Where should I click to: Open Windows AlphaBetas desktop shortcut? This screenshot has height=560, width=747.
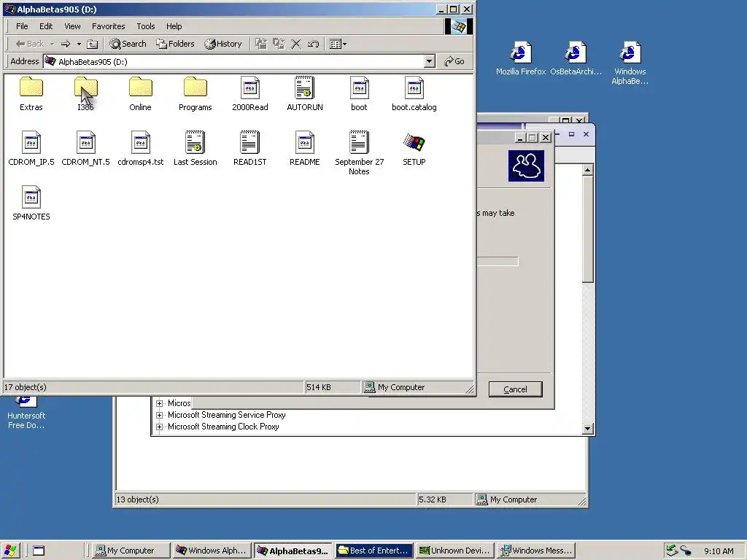tap(630, 63)
